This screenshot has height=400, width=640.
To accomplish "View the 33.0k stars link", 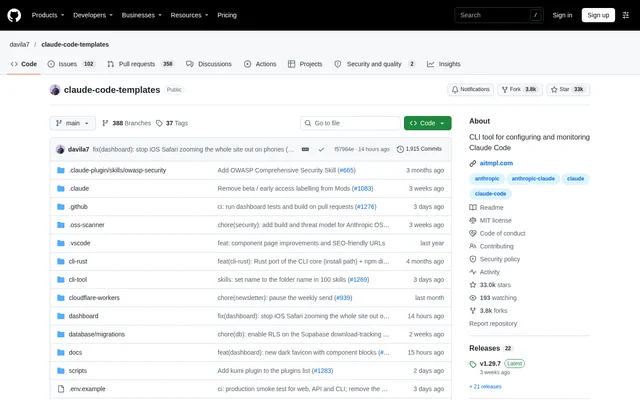I will 490,285.
